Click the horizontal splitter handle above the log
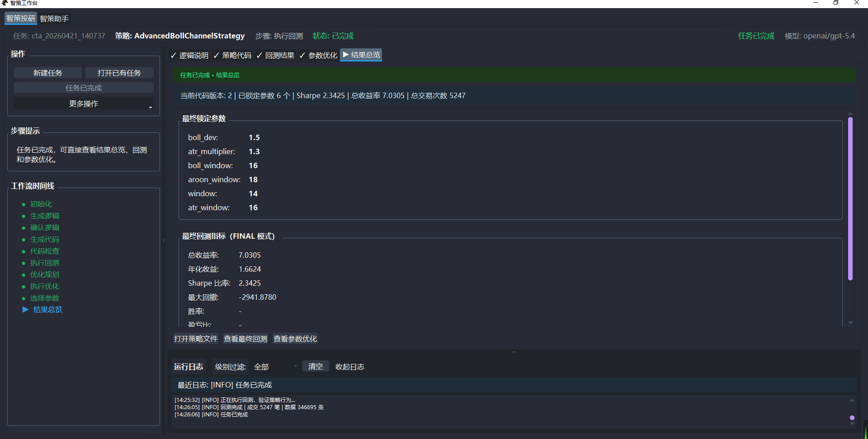The width and height of the screenshot is (868, 439). point(514,352)
